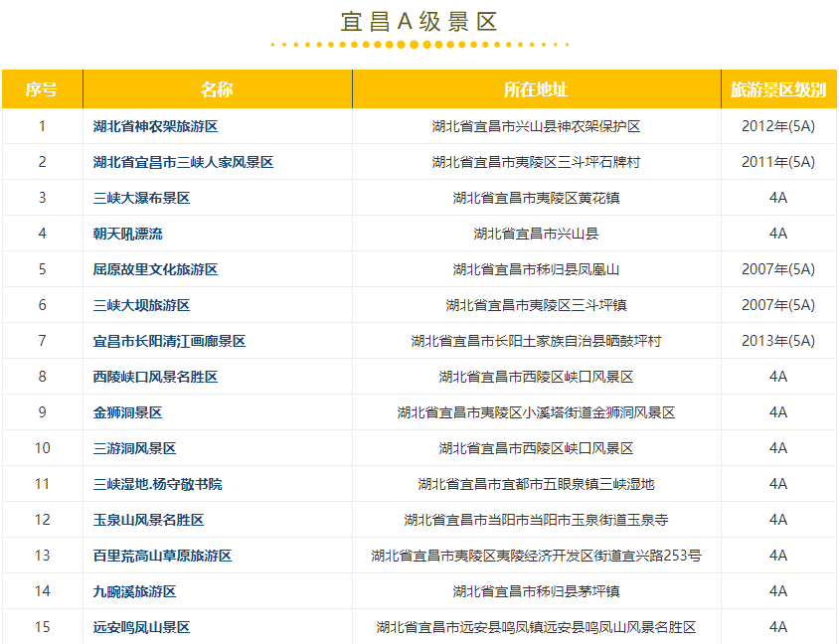Select the page title 宜昌A级景区

point(419,22)
